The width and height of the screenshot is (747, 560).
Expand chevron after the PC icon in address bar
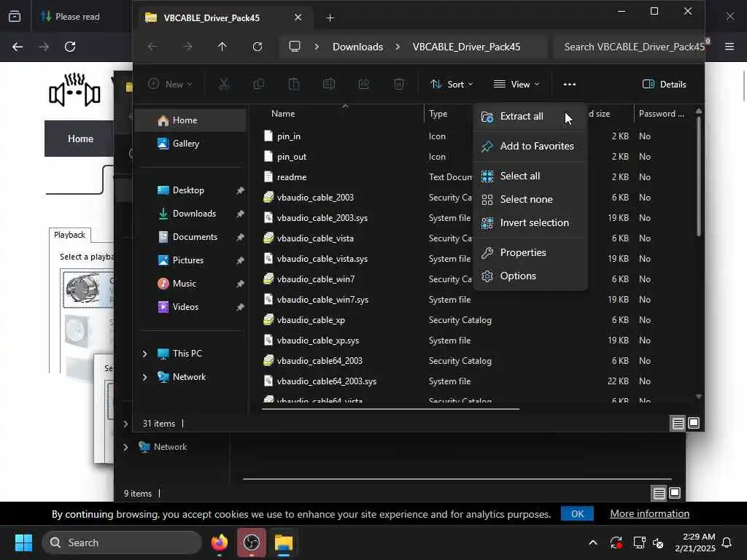click(x=317, y=47)
